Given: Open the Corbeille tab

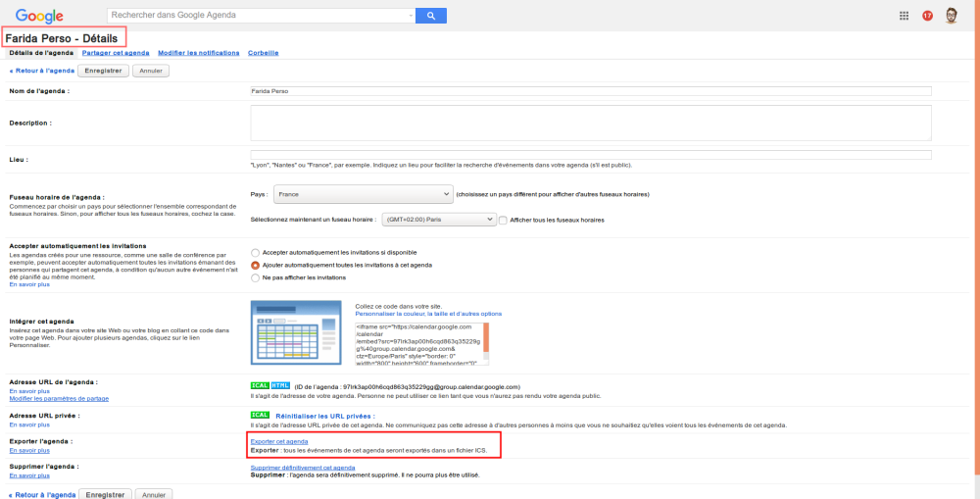Looking at the screenshot, I should click(x=263, y=53).
